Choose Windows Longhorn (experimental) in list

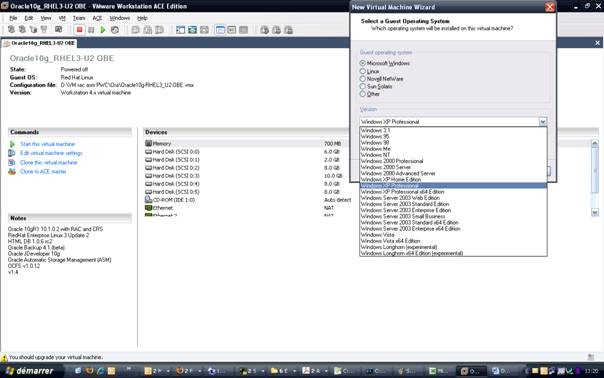(x=453, y=247)
